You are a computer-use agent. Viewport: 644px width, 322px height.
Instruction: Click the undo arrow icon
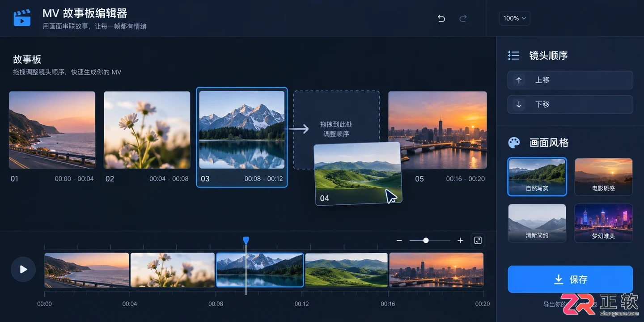pyautogui.click(x=441, y=18)
